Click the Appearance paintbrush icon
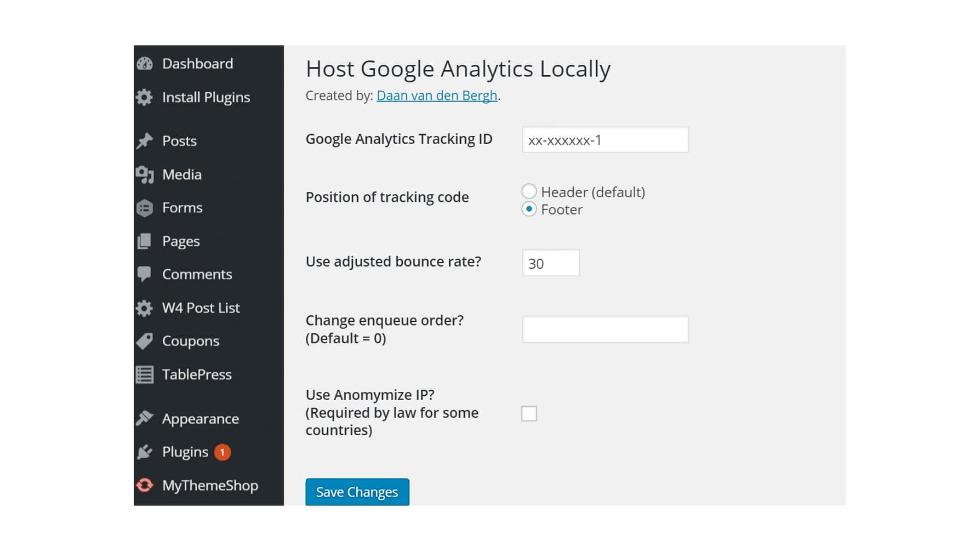Screen dimensions: 980x551 (x=144, y=418)
